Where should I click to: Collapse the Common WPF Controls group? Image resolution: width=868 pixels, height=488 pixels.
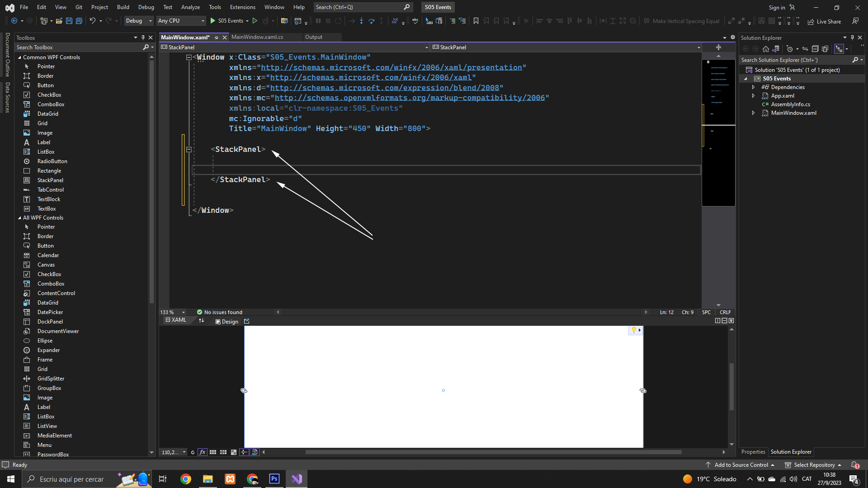pyautogui.click(x=19, y=57)
